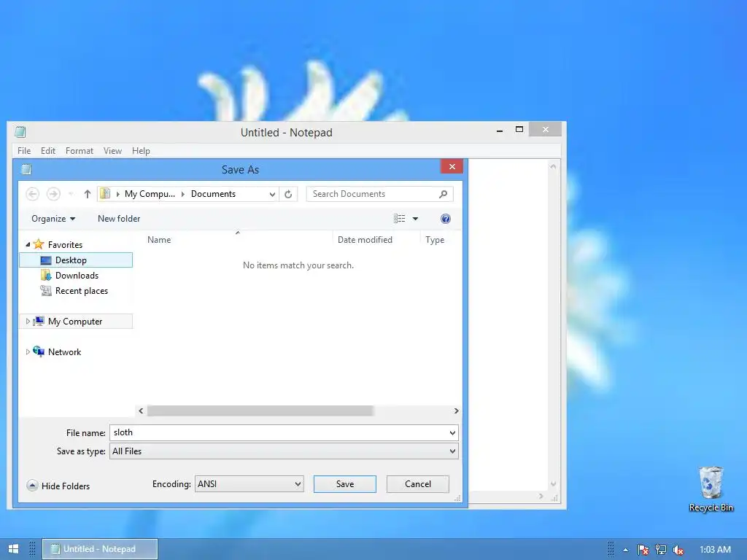The height and width of the screenshot is (560, 747).
Task: Expand breadcrumb arrow after My Computer
Action: [183, 194]
